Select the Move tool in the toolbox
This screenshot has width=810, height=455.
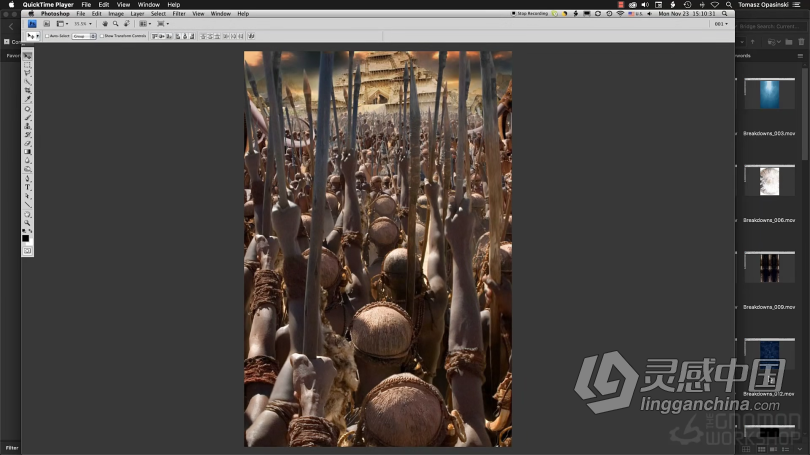coord(27,56)
